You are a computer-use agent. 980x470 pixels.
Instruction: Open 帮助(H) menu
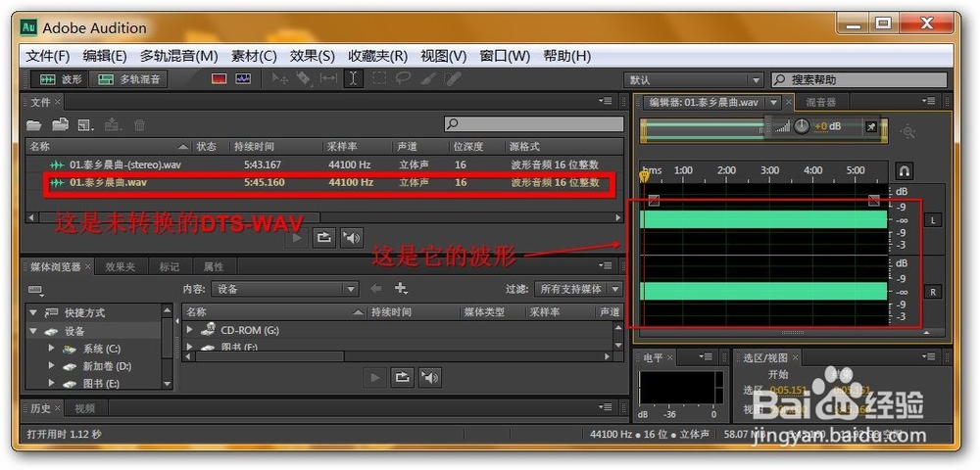point(566,56)
